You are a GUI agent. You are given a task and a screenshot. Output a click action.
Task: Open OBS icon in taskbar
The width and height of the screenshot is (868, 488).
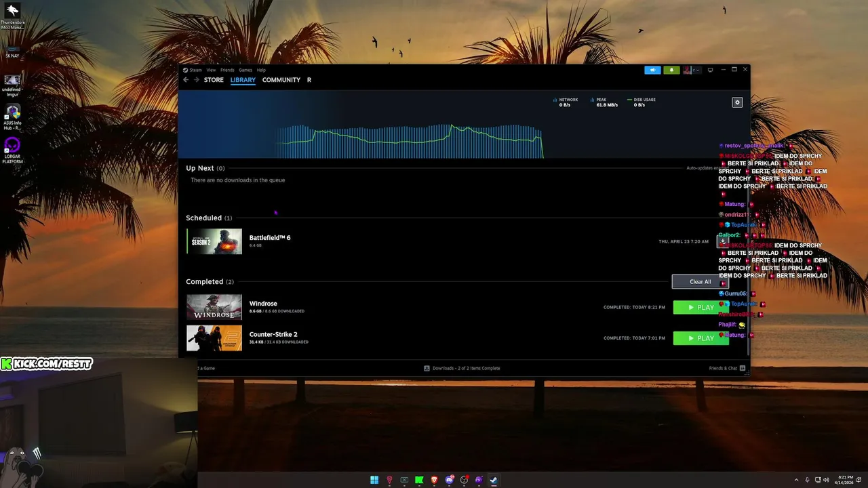[x=464, y=480]
